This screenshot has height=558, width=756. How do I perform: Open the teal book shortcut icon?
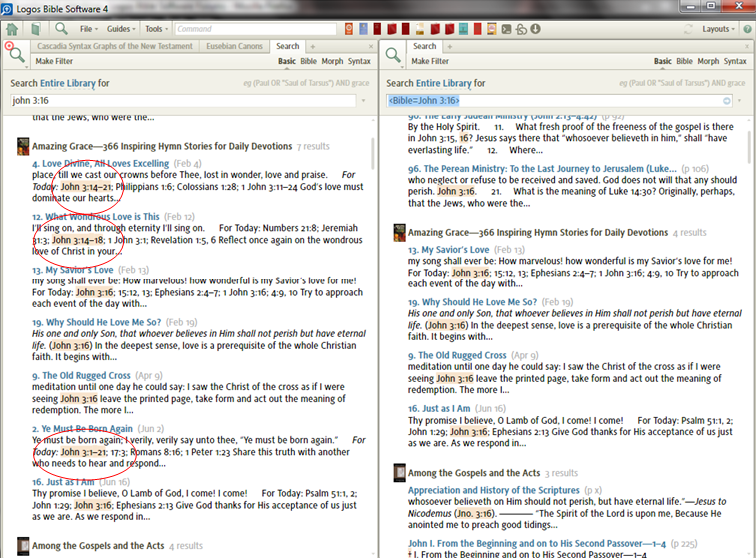(x=463, y=29)
